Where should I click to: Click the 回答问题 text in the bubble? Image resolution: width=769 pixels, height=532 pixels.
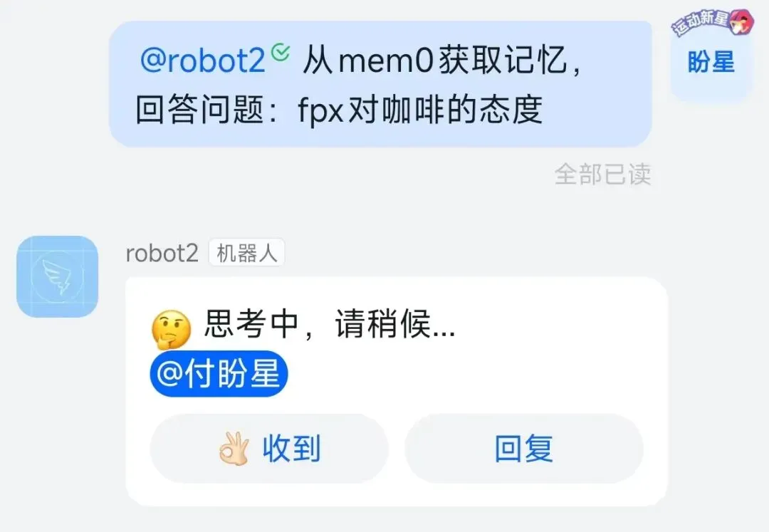[200, 110]
